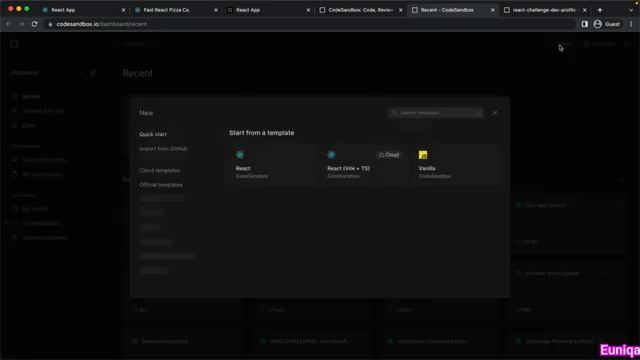Open the Chrome three-dot menu
The image size is (640, 360).
(x=631, y=24)
